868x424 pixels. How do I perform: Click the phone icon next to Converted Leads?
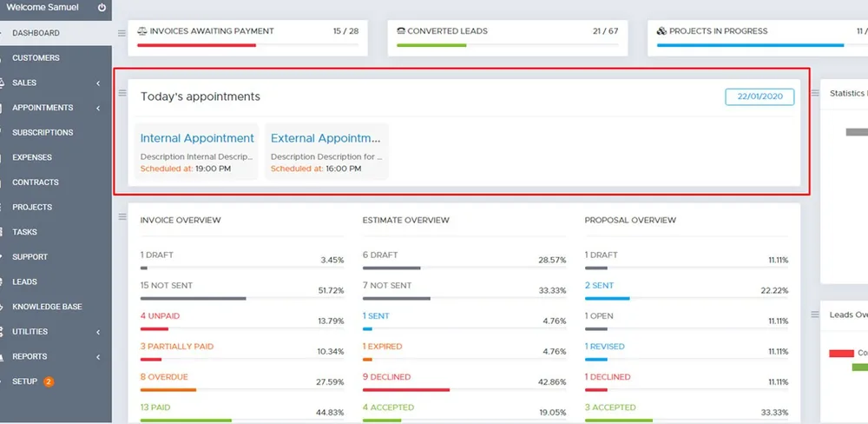(x=401, y=31)
